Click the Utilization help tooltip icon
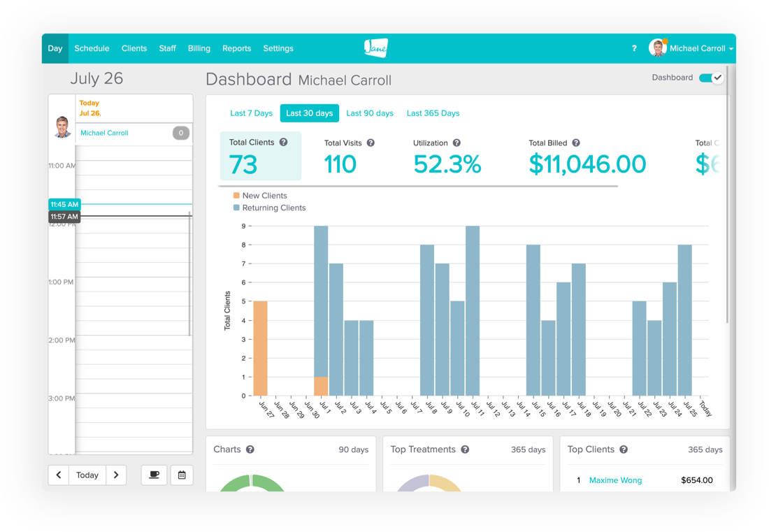Screen dimensions: 769x532 [x=458, y=143]
